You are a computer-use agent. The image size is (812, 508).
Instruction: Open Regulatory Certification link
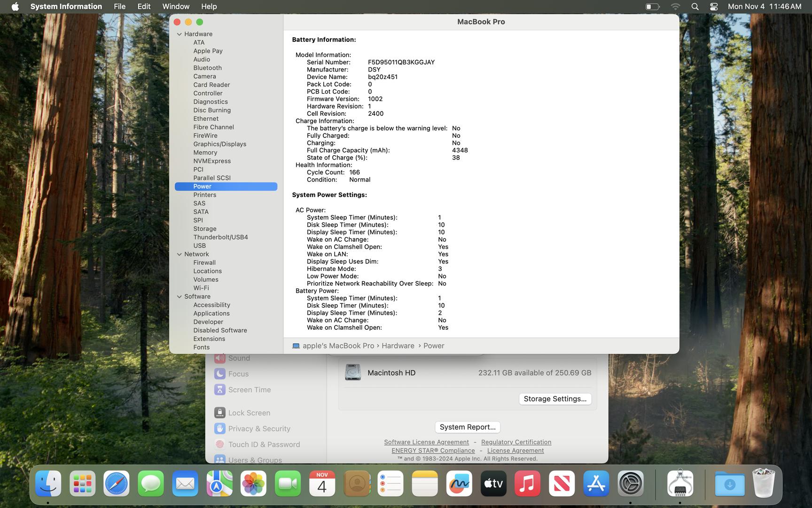516,442
